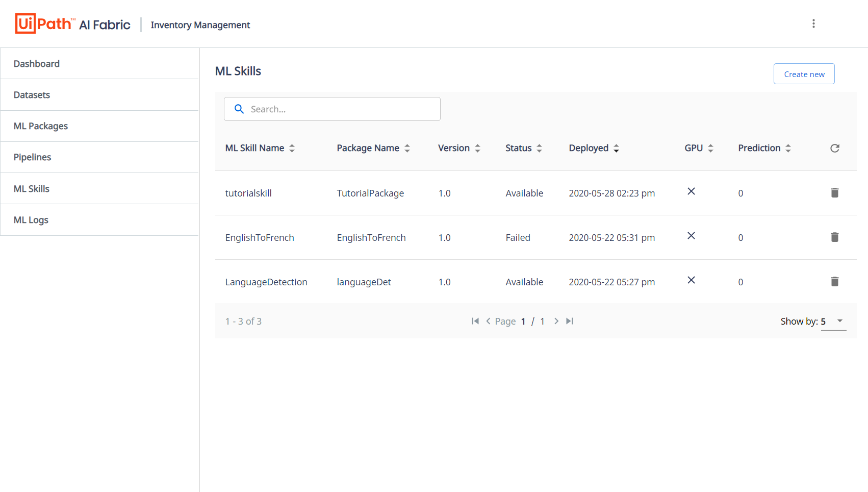The height and width of the screenshot is (492, 868).
Task: Click the refresh icon in table header
Action: click(x=834, y=148)
